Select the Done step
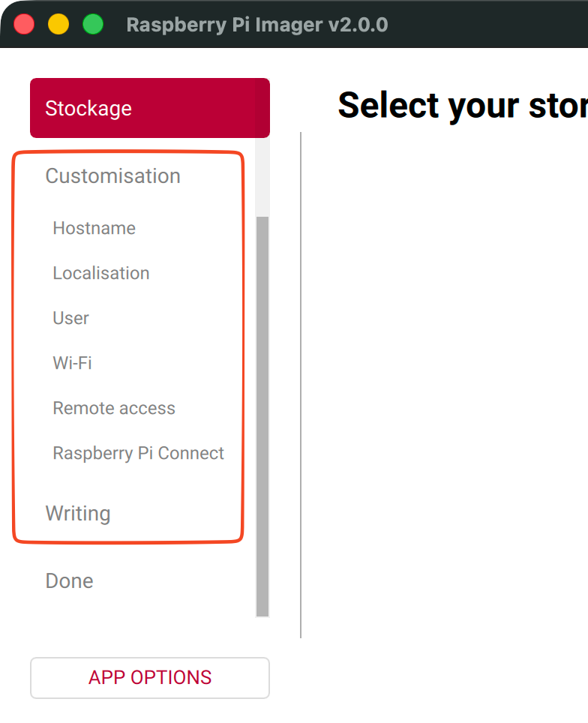588x723 pixels. (x=69, y=580)
